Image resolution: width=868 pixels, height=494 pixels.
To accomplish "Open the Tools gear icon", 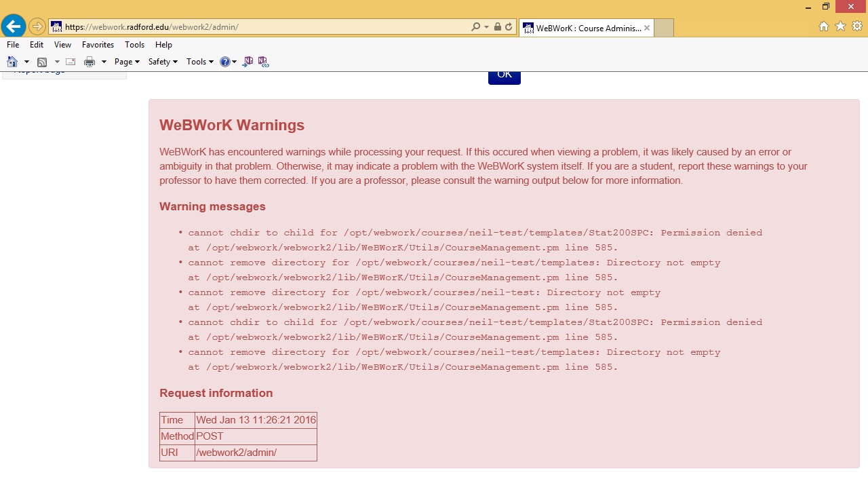I will coord(857,26).
